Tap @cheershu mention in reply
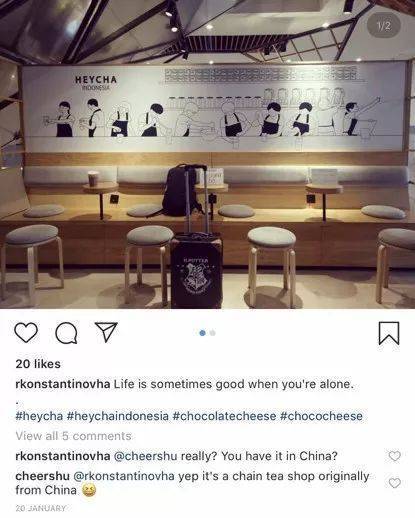Viewport: 415px width, 518px height. coord(145,456)
